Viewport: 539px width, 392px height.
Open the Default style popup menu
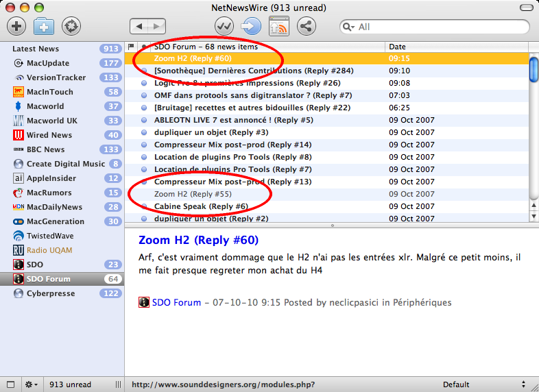point(485,384)
